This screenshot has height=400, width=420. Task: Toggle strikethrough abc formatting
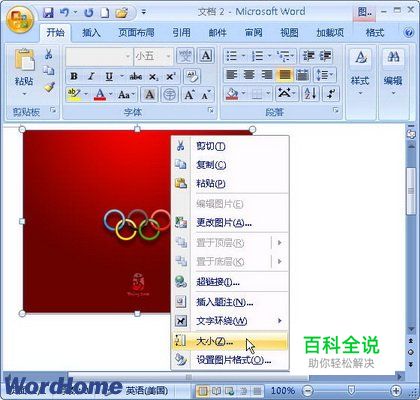(136, 77)
